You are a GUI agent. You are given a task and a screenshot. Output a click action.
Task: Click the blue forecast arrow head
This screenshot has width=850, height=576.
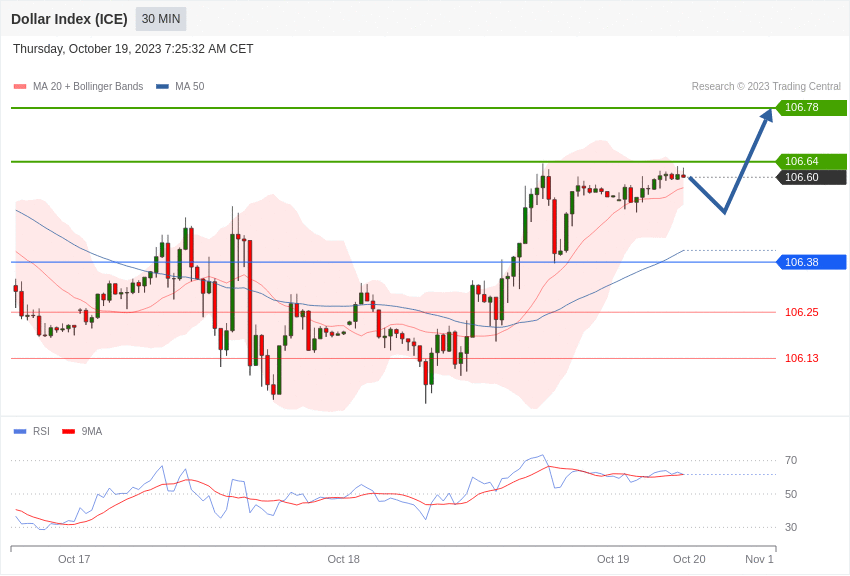pos(766,117)
